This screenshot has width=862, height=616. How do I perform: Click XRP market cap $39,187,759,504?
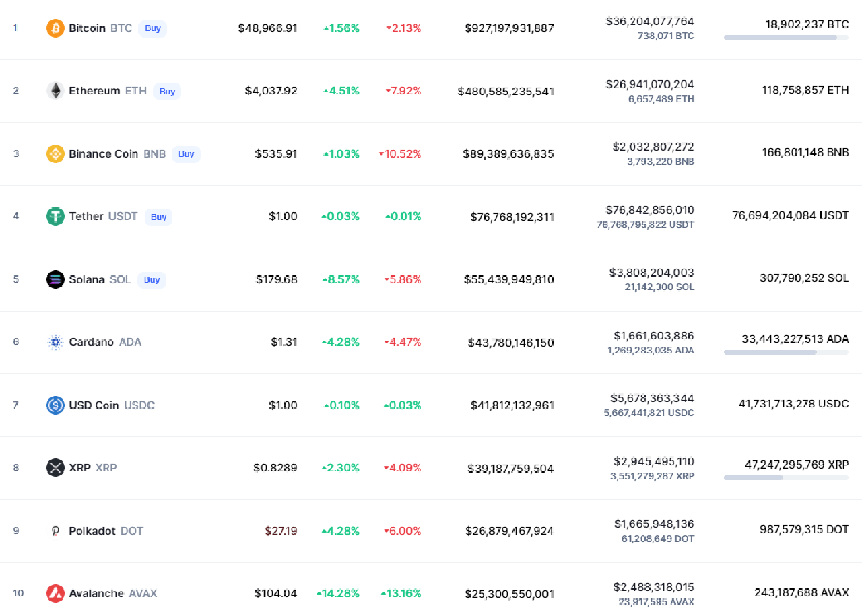point(510,468)
